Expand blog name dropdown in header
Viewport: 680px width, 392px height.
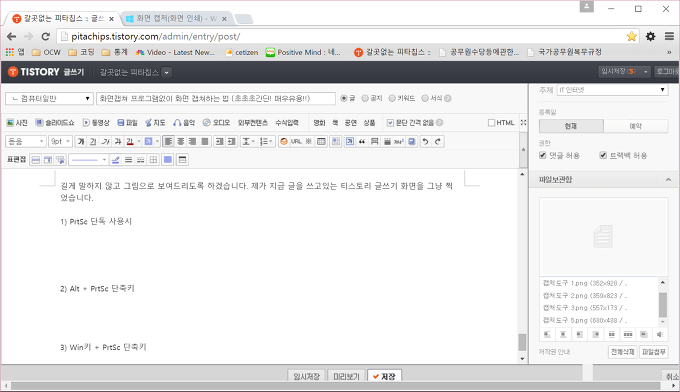pyautogui.click(x=167, y=72)
